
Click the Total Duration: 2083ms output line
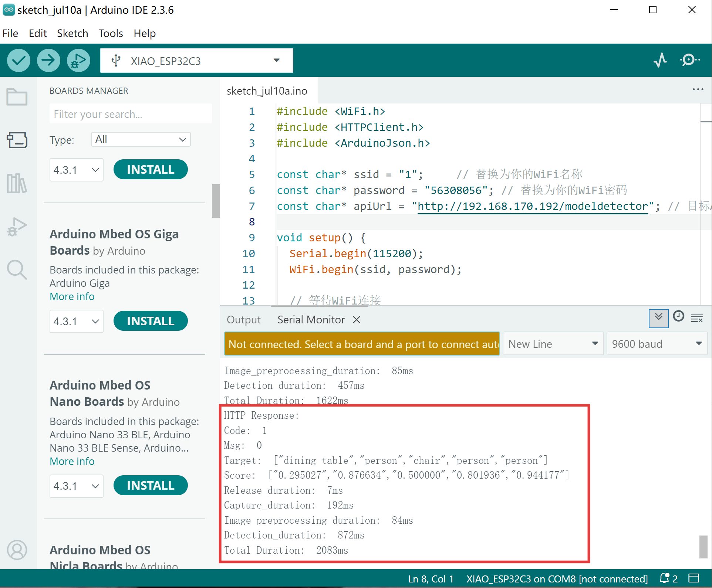[286, 550]
